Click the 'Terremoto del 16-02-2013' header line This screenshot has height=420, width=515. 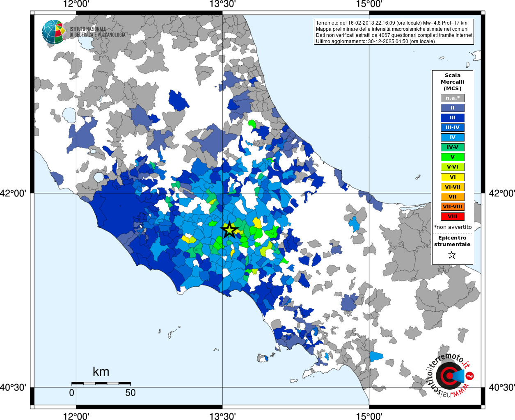pos(391,23)
